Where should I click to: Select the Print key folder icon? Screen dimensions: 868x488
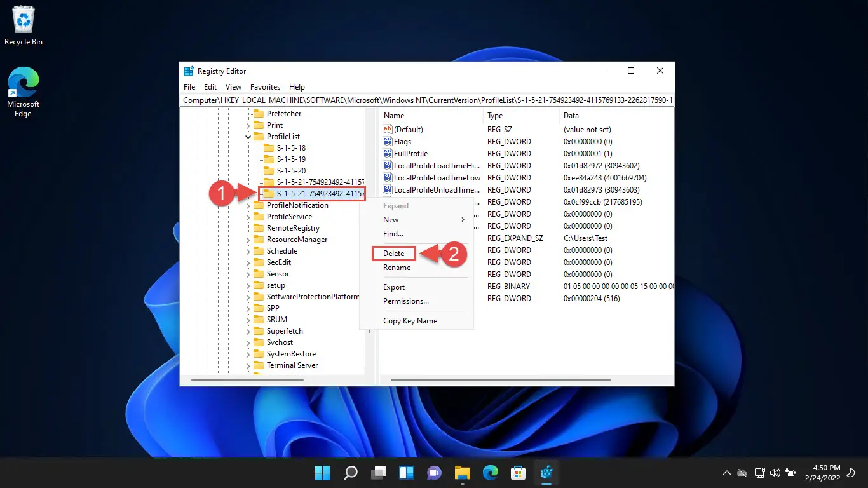click(x=258, y=125)
